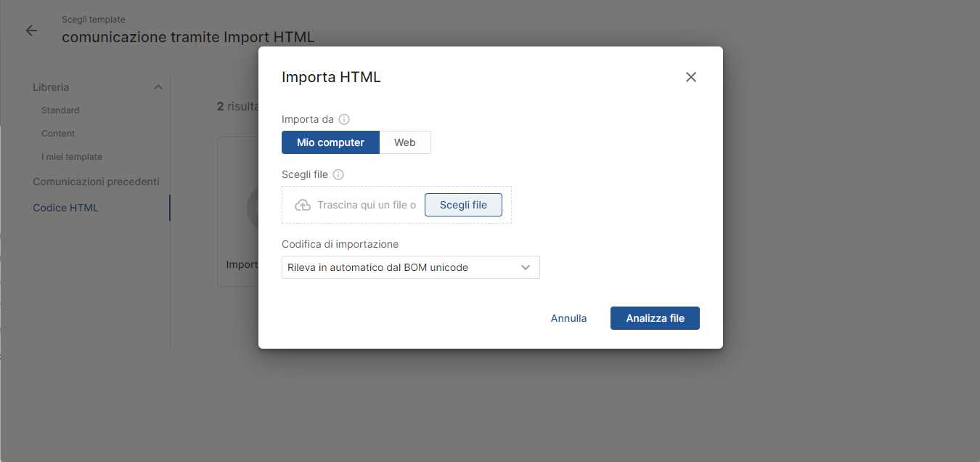
Task: Open I miei template in sidebar
Action: [x=72, y=157]
